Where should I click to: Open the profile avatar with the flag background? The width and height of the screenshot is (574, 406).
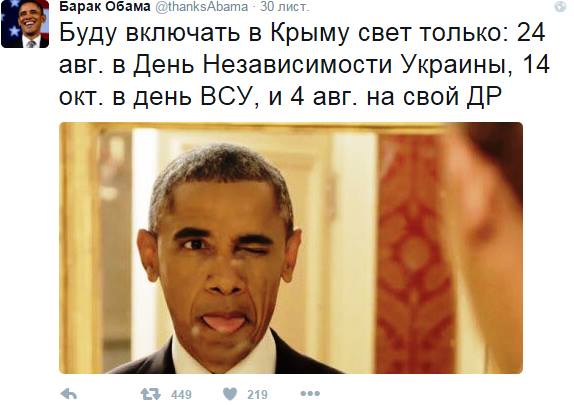(x=25, y=24)
